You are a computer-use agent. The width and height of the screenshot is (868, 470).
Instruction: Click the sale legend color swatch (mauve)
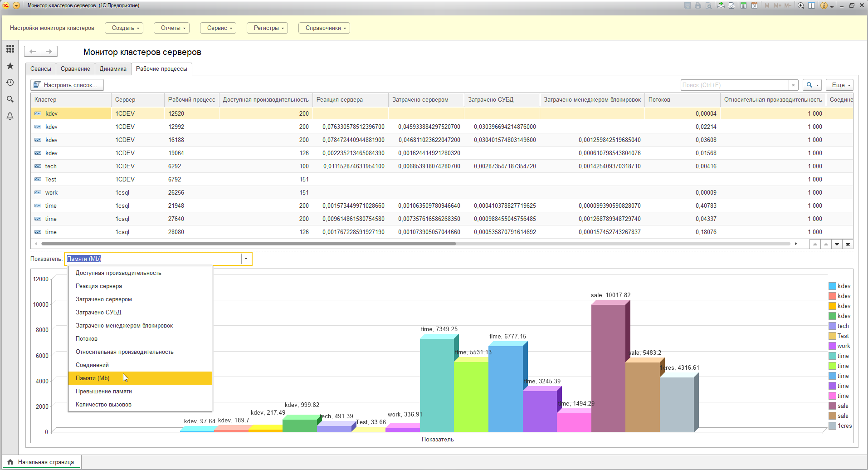[x=832, y=406]
